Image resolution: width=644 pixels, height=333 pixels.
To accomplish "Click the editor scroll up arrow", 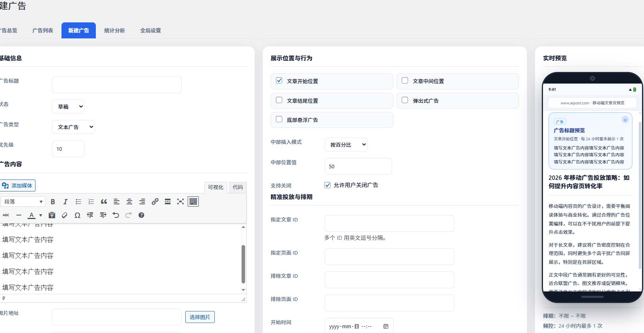I will coord(243,227).
